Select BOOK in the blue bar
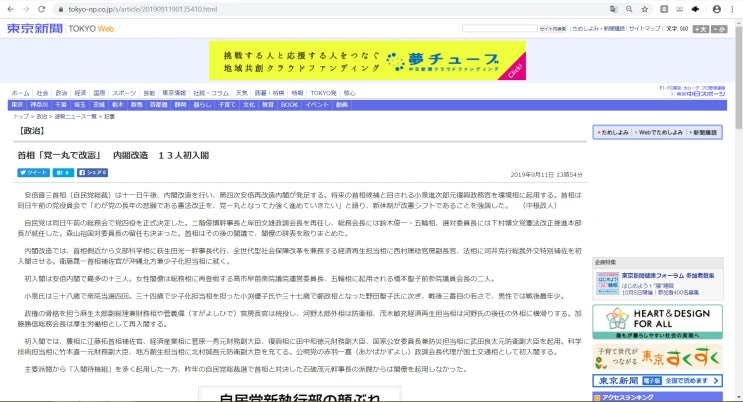Viewport: 743px width, 402px height. (x=289, y=105)
